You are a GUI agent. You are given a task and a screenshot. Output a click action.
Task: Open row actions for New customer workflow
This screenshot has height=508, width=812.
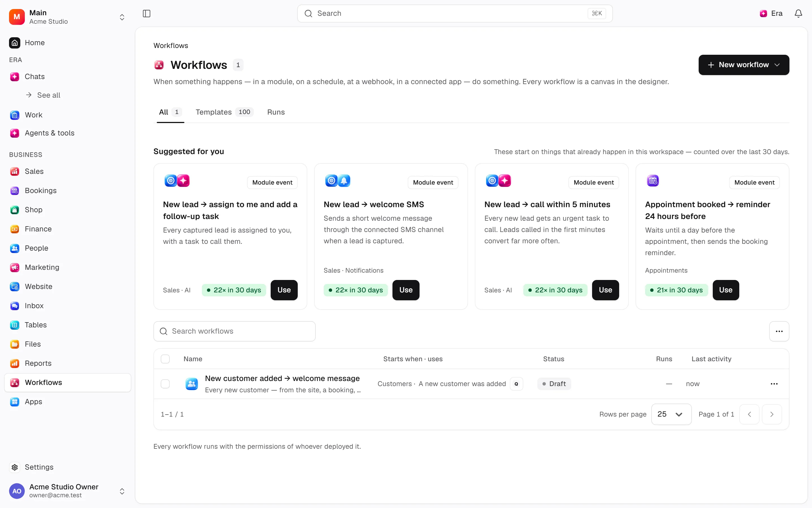click(x=774, y=384)
